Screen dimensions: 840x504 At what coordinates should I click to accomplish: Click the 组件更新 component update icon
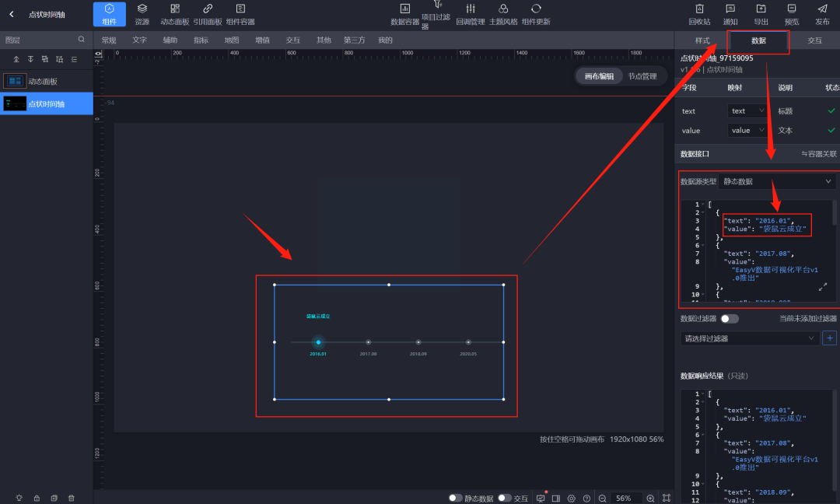tap(536, 9)
